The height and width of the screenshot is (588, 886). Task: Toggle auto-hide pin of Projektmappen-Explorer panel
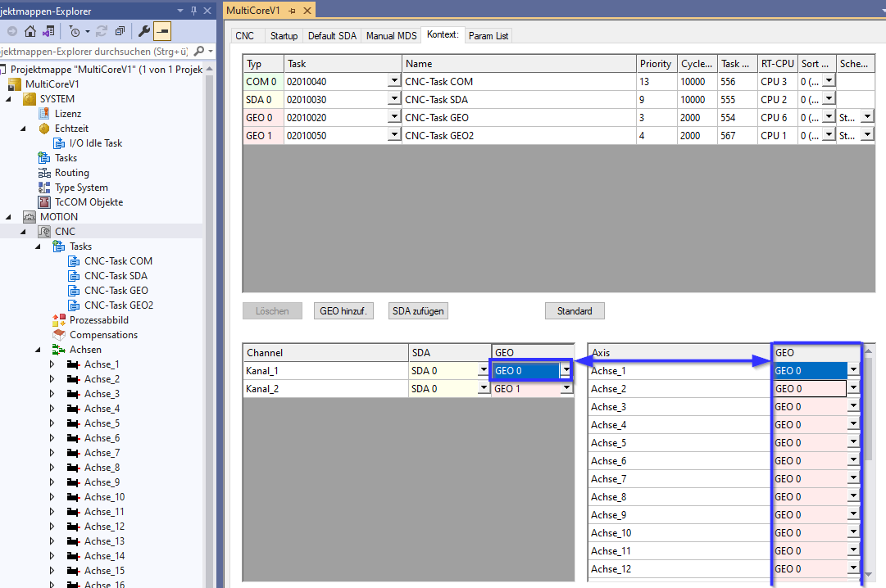tap(193, 11)
